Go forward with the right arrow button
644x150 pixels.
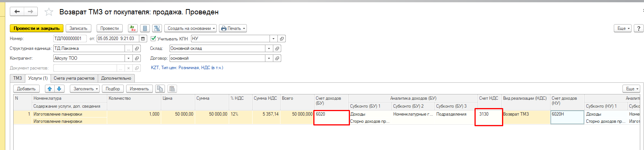pos(31,12)
